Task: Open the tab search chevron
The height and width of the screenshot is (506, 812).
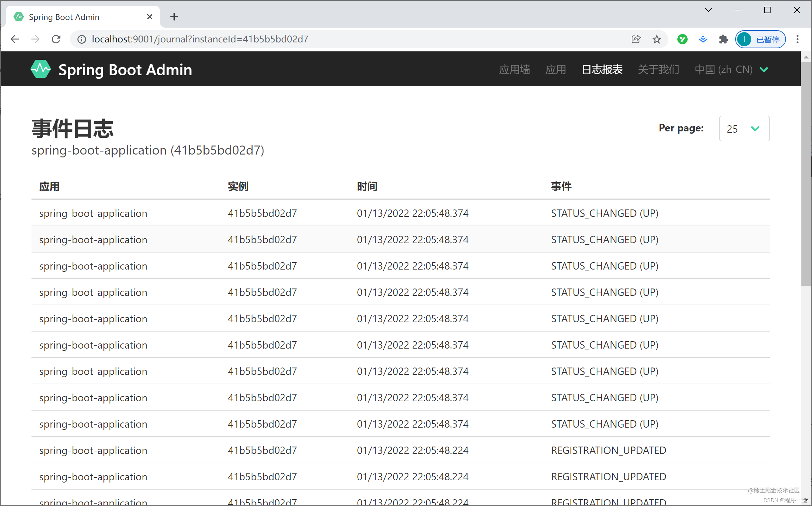Action: point(708,10)
